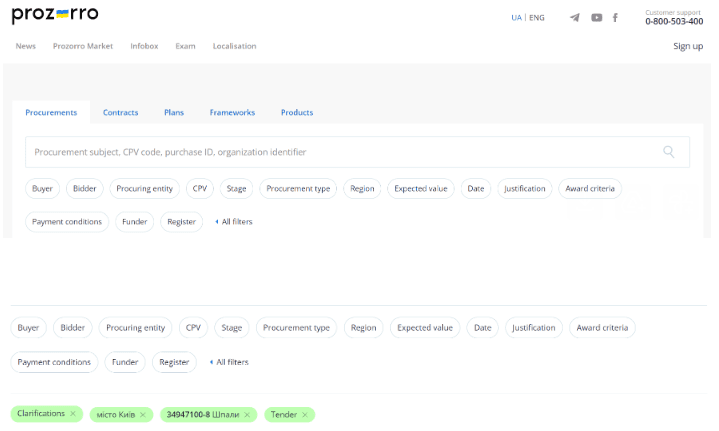Open the Telegram channel icon
Image resolution: width=719 pixels, height=431 pixels.
tap(574, 18)
